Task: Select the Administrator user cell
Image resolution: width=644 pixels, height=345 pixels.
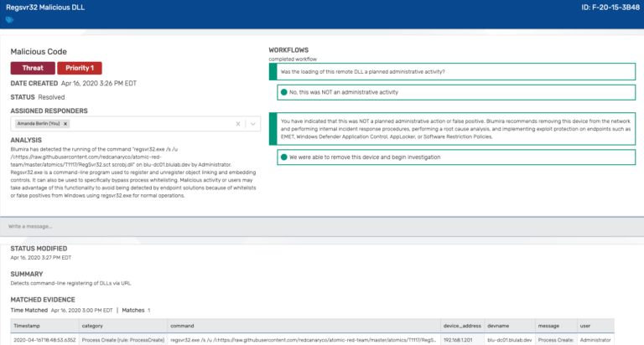Action: tap(595, 340)
